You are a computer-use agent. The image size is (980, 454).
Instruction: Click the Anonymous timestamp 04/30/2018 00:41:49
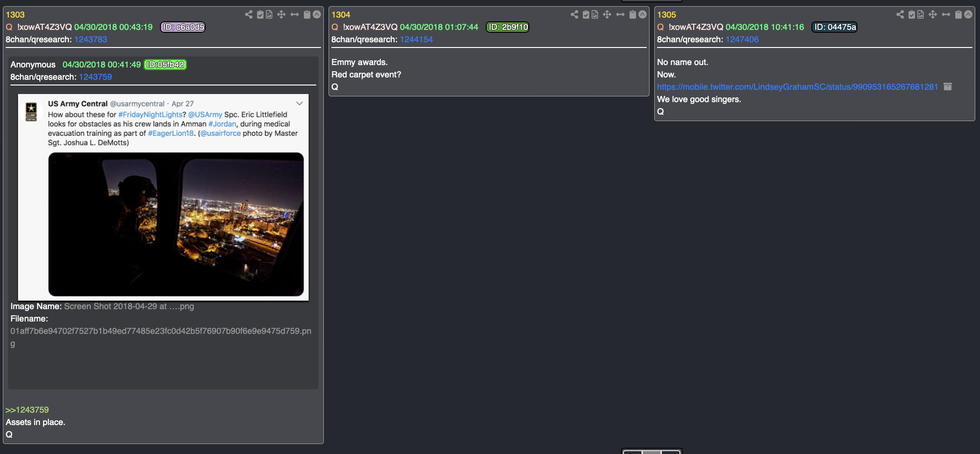(102, 65)
